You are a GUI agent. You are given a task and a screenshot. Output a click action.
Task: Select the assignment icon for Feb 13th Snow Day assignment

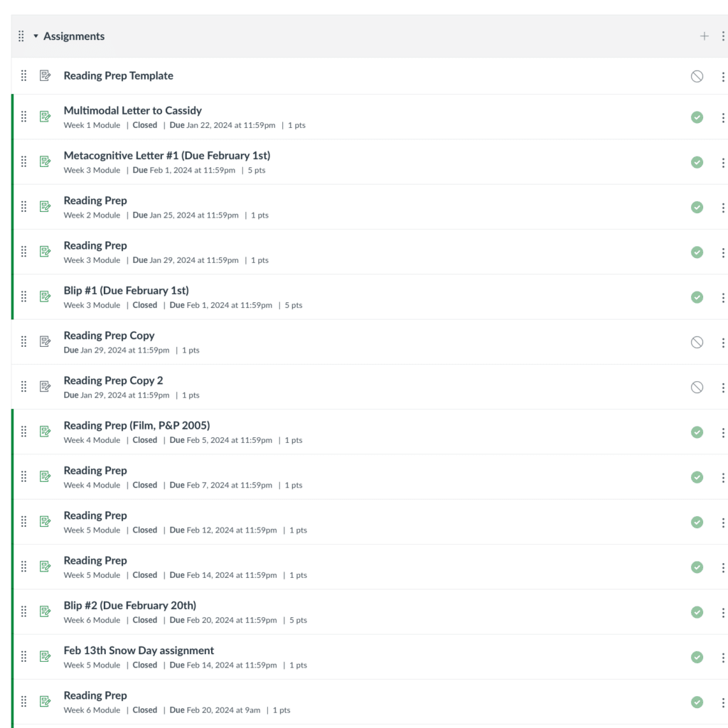pos(45,657)
